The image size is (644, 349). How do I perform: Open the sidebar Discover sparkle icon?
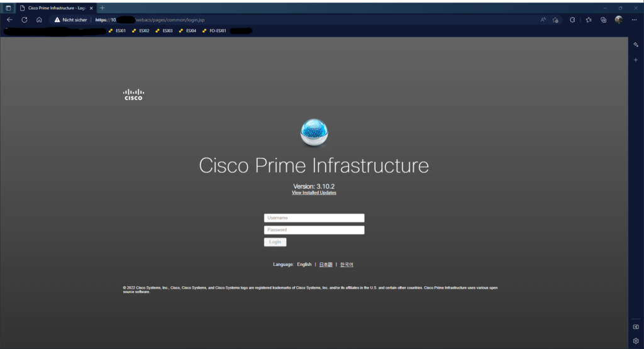636,45
